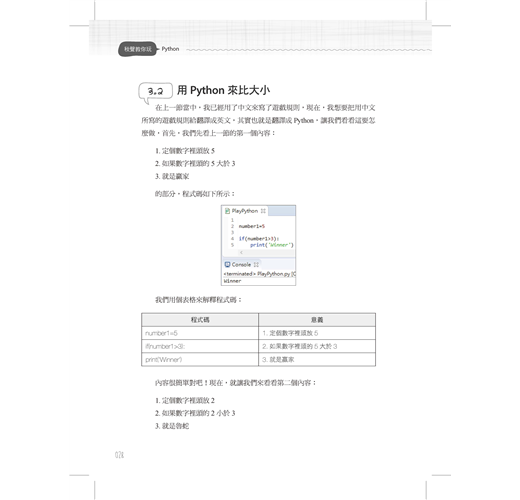Image resolution: width=520 pixels, height=500 pixels.
Task: Click the print(Winner) table cell
Action: pos(200,359)
